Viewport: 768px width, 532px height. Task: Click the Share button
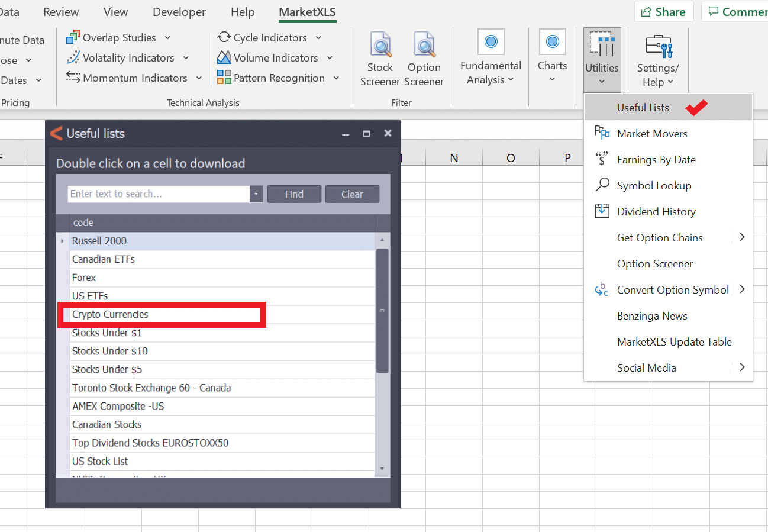tap(664, 12)
